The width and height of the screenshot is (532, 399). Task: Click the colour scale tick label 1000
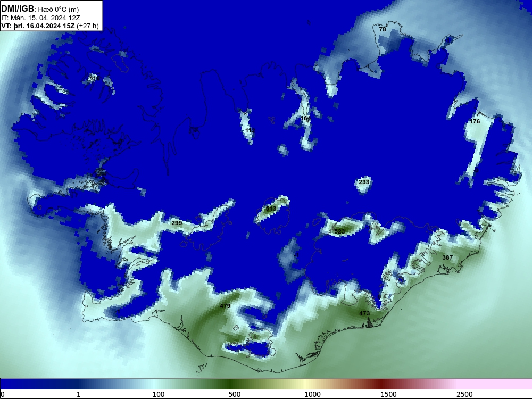(312, 394)
